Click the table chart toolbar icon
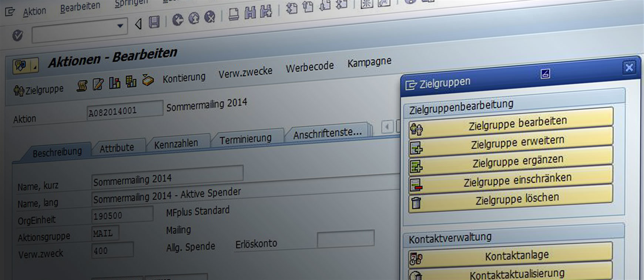Viewport: 644px width, 280px height. [131, 81]
